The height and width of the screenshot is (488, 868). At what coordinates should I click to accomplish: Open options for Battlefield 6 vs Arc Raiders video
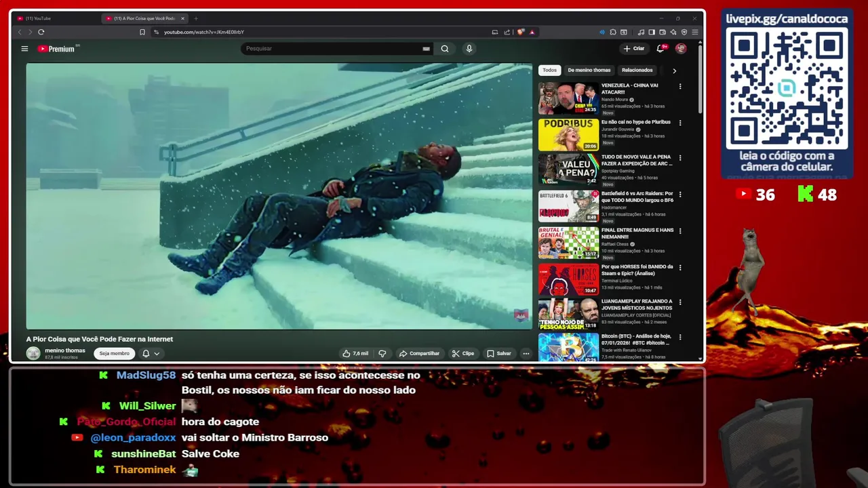tap(680, 195)
